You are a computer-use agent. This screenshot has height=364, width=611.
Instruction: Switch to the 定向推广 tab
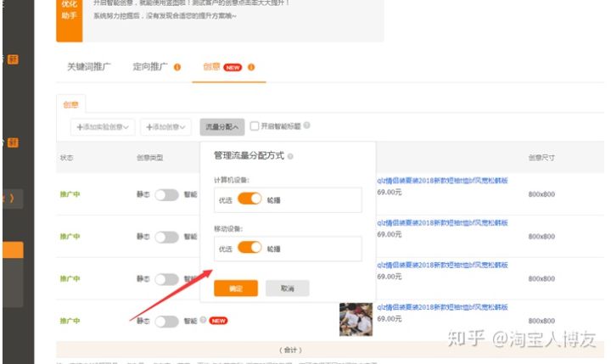pyautogui.click(x=150, y=67)
